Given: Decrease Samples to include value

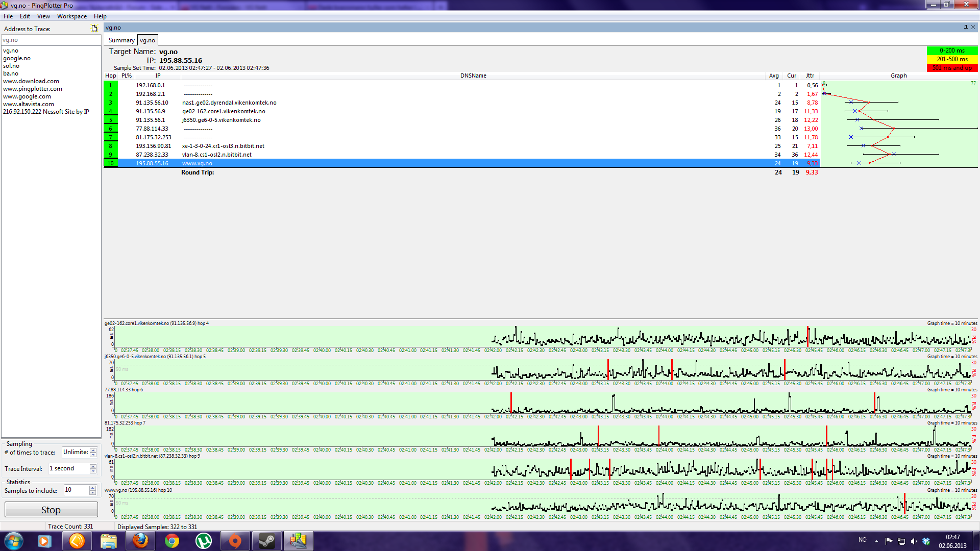Looking at the screenshot, I should pos(92,492).
